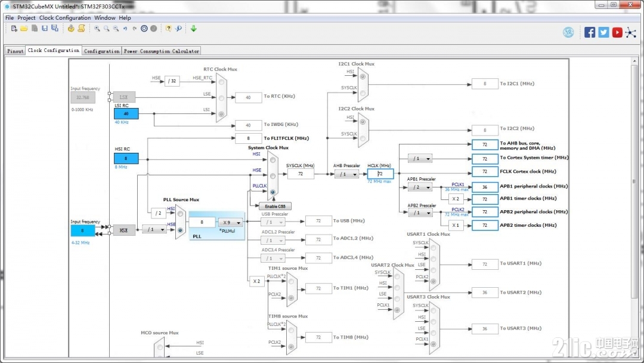Screen dimensions: 644x363
Task: Click the blue Undo arrow icon
Action: [125, 29]
